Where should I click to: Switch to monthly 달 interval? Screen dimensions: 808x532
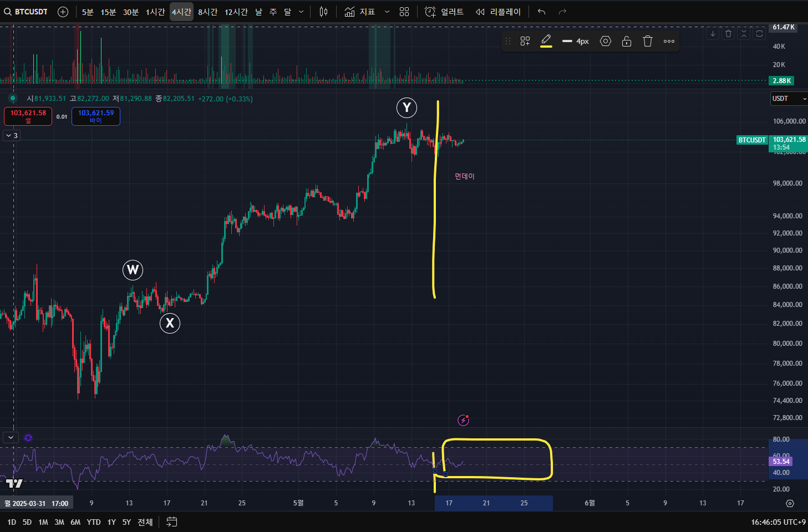pyautogui.click(x=287, y=12)
